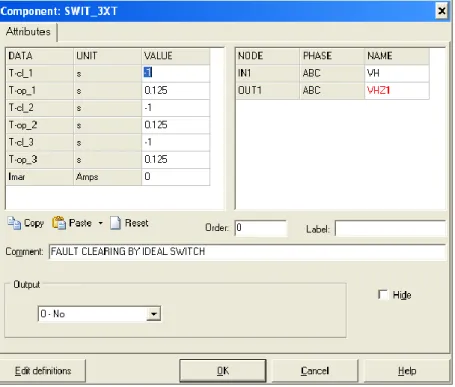This screenshot has height=387, width=455.
Task: Click the T-cl_3 data row label
Action: (40, 142)
